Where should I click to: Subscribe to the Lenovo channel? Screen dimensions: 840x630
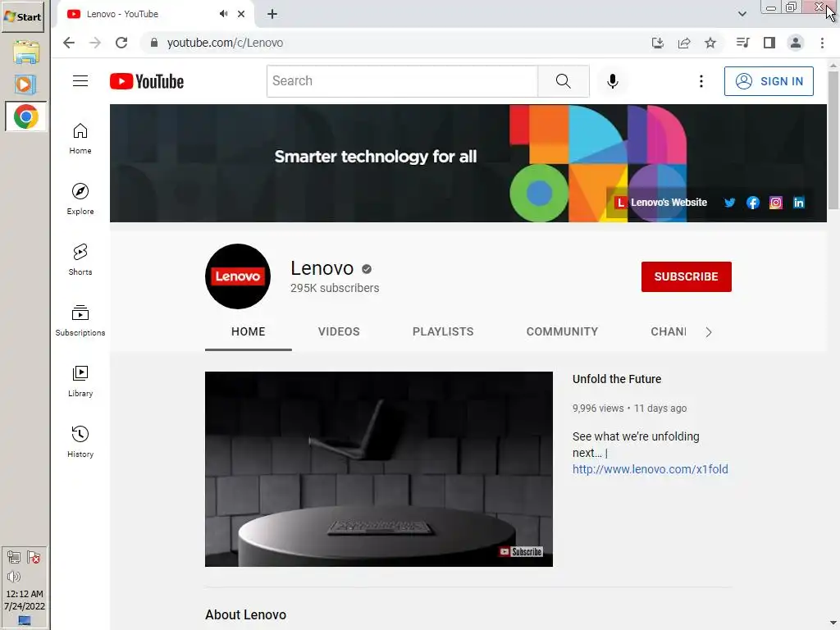[x=687, y=276]
